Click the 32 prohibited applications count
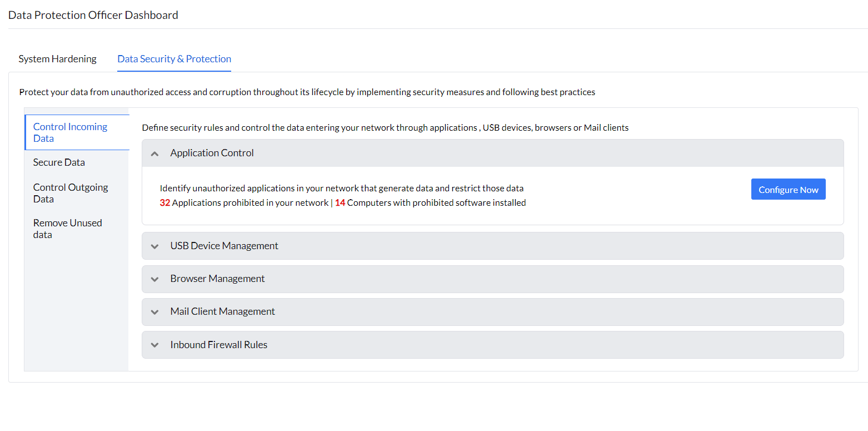This screenshot has height=431, width=868. click(164, 203)
